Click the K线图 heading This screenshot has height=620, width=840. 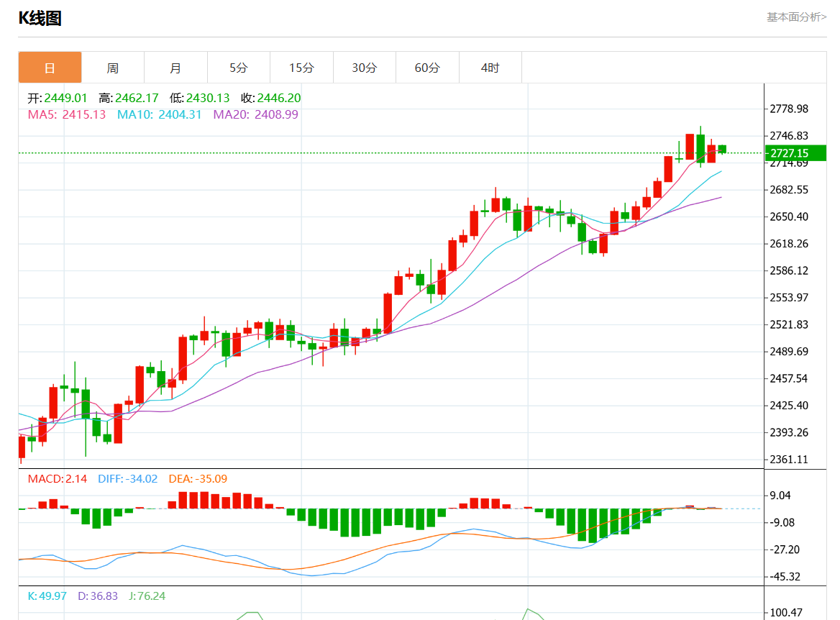40,18
